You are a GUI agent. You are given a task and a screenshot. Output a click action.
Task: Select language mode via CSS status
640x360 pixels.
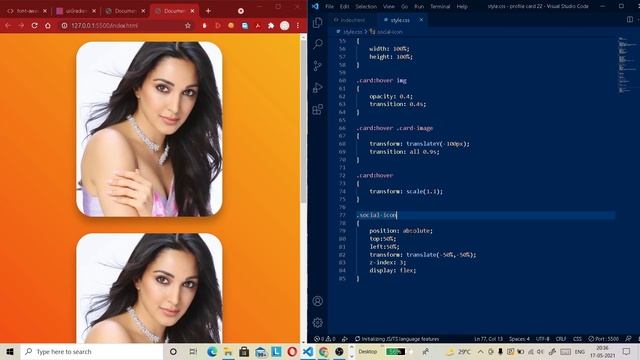point(577,339)
